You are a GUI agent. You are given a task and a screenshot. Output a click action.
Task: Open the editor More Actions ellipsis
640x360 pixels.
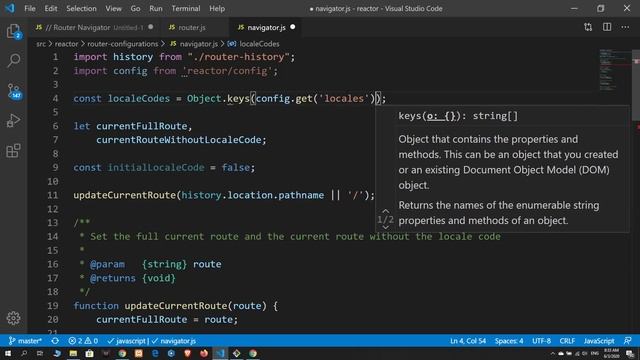(x=625, y=27)
